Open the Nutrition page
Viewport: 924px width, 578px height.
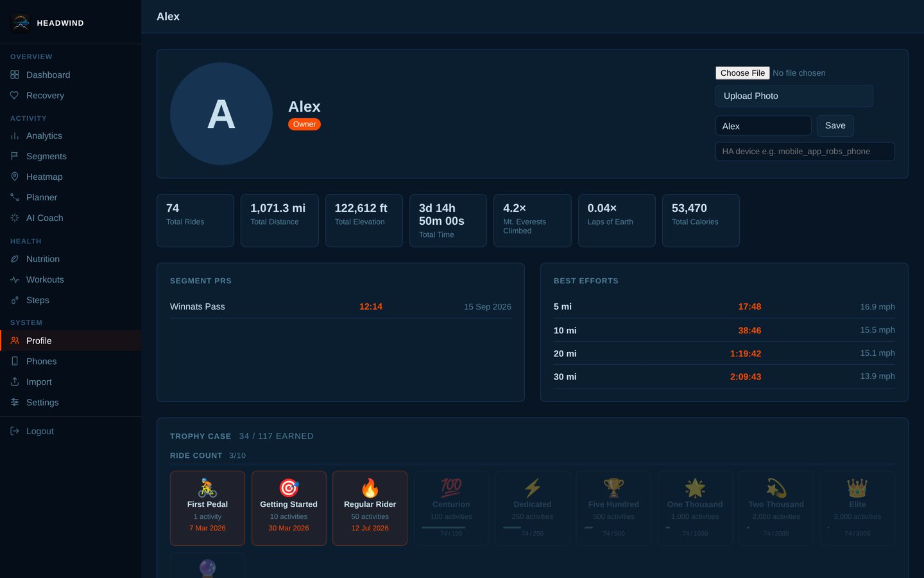(x=71, y=259)
